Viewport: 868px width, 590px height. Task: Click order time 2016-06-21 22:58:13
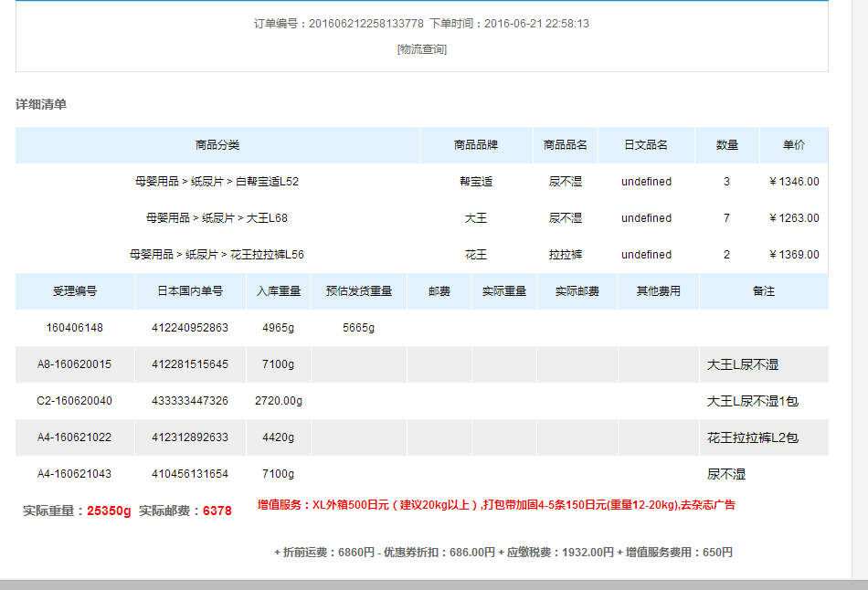click(x=536, y=23)
